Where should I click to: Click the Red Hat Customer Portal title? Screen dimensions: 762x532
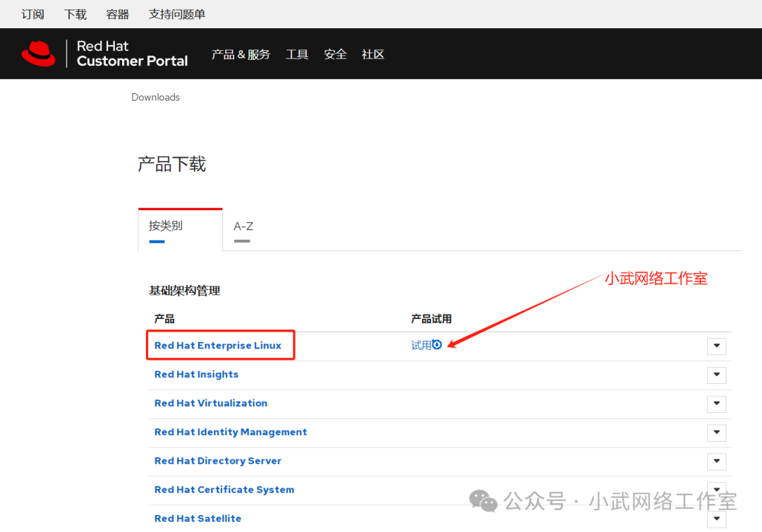(132, 54)
